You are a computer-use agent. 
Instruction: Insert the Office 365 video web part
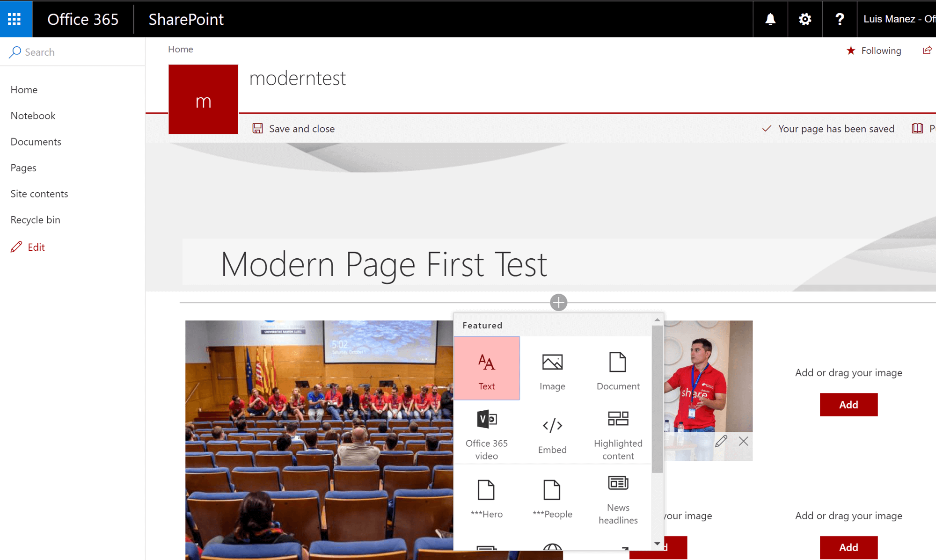click(x=487, y=433)
